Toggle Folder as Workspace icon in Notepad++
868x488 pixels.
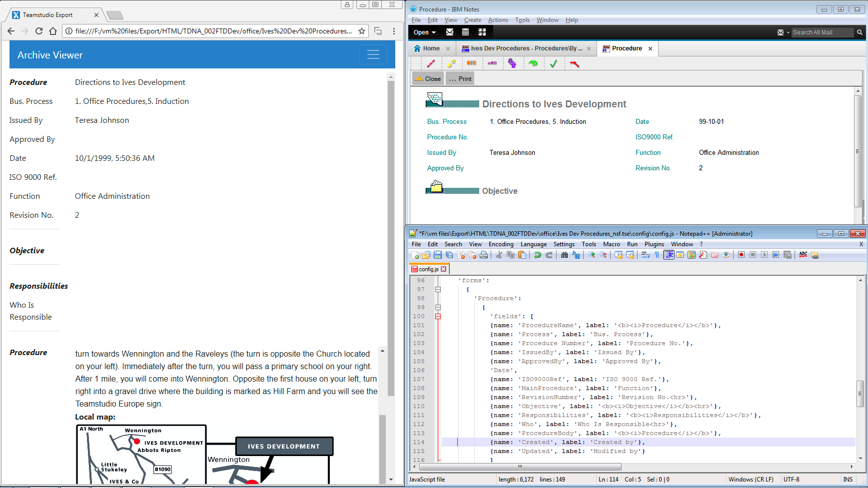click(x=715, y=255)
